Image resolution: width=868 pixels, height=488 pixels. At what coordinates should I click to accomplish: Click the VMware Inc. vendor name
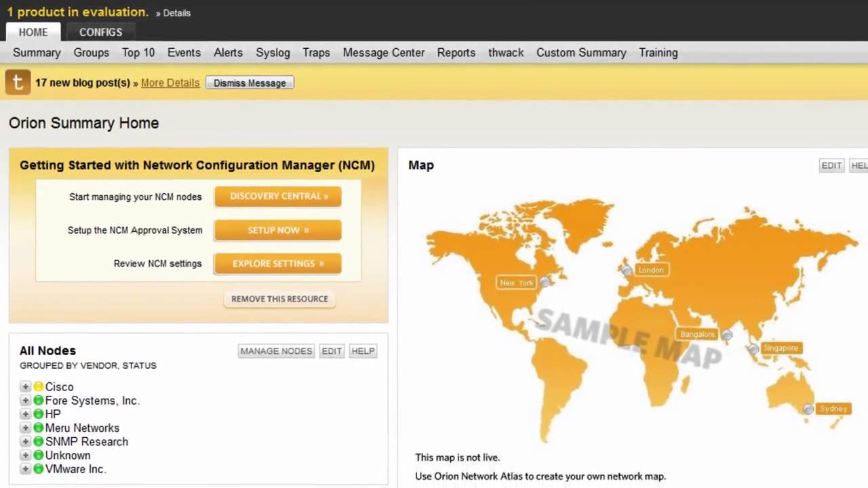(x=76, y=469)
